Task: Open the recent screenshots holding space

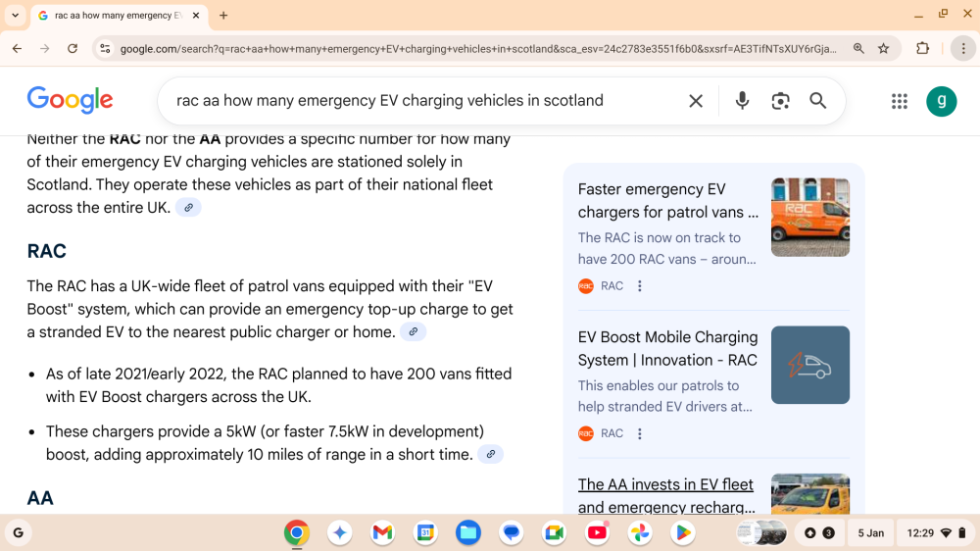Action: point(761,533)
